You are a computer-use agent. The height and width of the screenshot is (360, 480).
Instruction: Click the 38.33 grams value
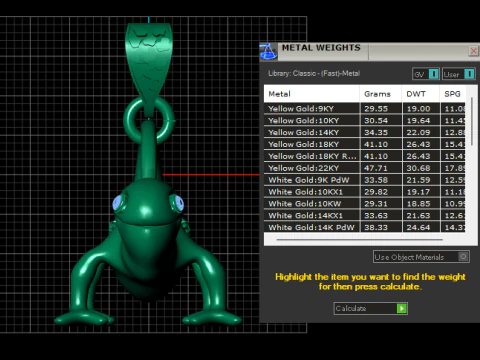(376, 227)
